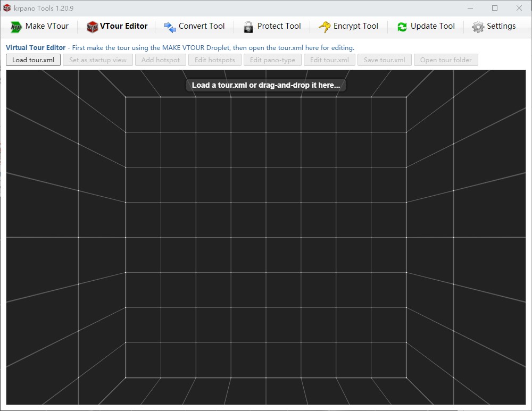Viewport: 532px width, 411px height.
Task: Click the padlock Protect Tool icon
Action: [x=248, y=27]
